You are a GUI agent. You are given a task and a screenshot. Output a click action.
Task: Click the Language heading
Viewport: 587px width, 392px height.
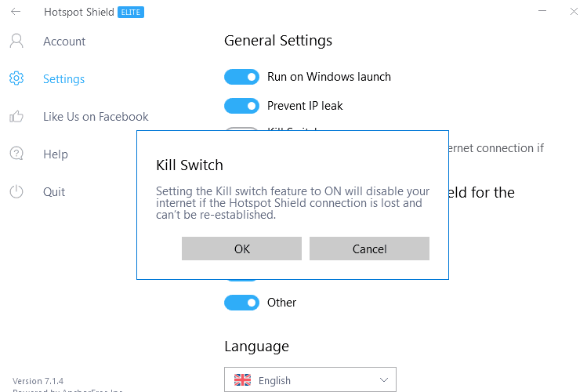(x=257, y=347)
